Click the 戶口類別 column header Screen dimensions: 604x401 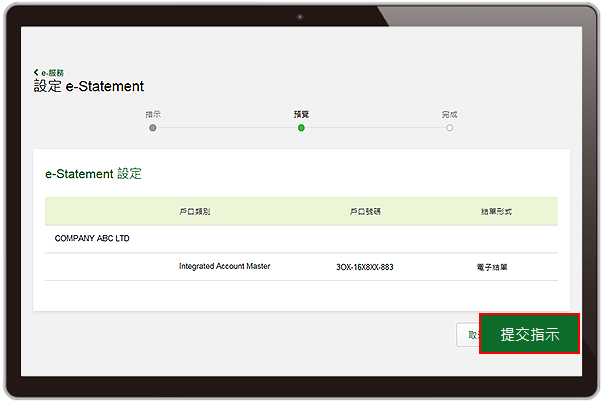195,211
